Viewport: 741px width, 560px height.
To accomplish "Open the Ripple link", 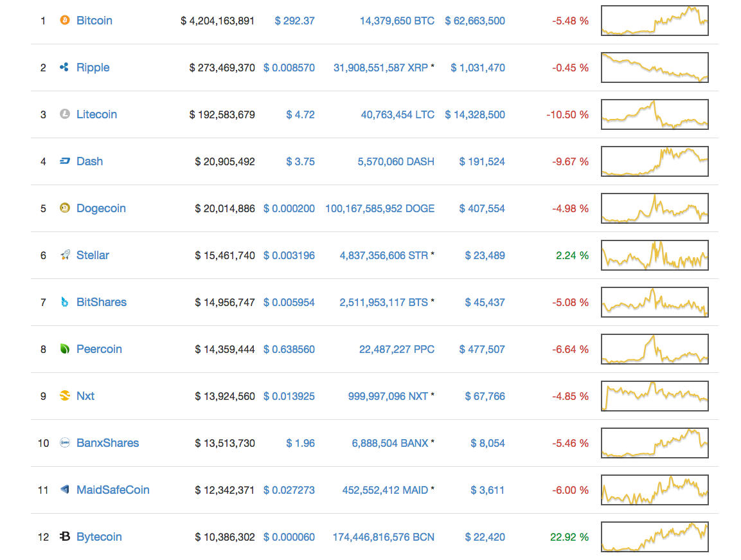I will [x=93, y=68].
